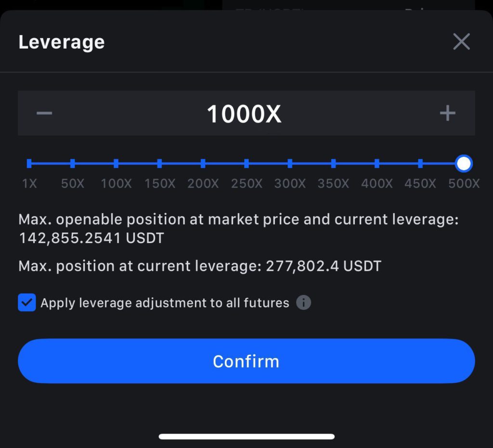Screen dimensions: 493x448
Task: Click the white slider handle at 500X
Action: [464, 164]
